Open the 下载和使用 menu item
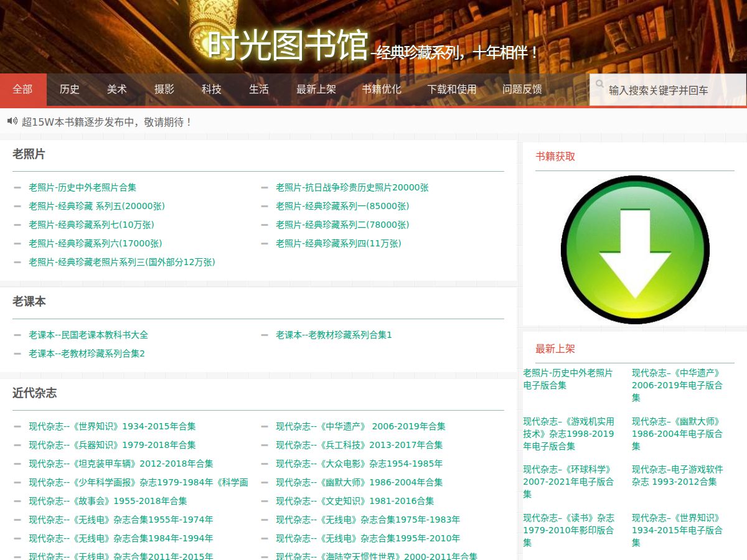 click(x=452, y=90)
